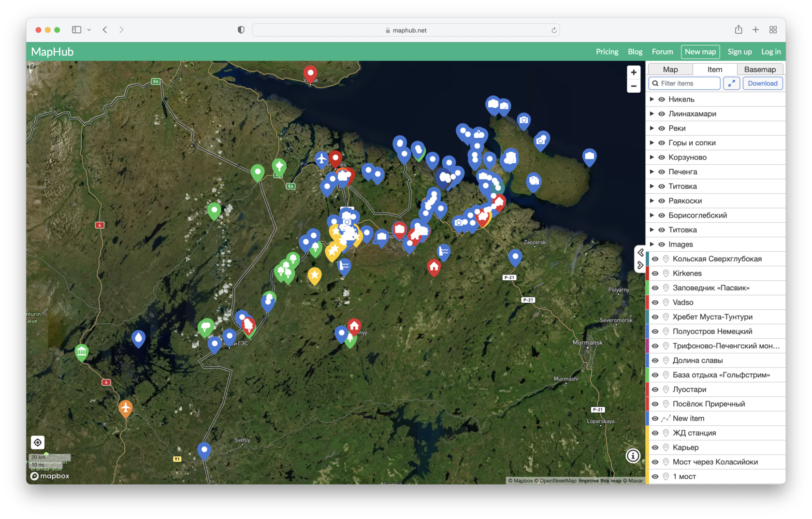Switch to the Basemap tab
The image size is (812, 519).
760,69
